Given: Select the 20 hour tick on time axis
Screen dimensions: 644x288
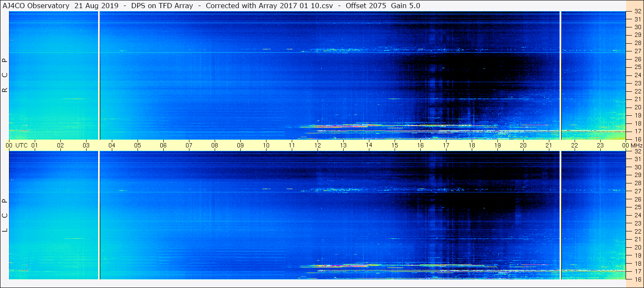Looking at the screenshot, I should pyautogui.click(x=523, y=145).
